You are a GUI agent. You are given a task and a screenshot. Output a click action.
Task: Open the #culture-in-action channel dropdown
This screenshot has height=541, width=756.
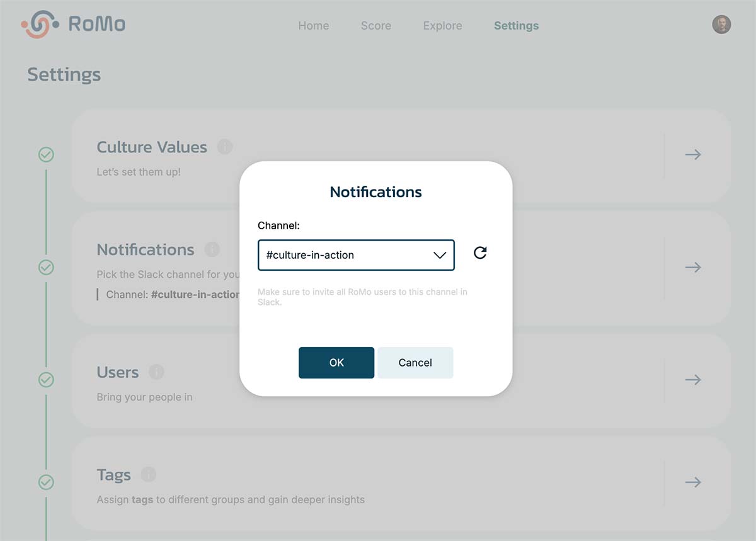point(356,255)
